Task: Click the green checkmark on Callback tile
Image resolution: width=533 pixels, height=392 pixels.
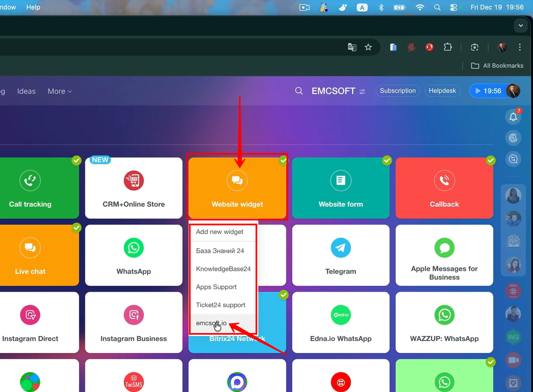Action: [490, 160]
